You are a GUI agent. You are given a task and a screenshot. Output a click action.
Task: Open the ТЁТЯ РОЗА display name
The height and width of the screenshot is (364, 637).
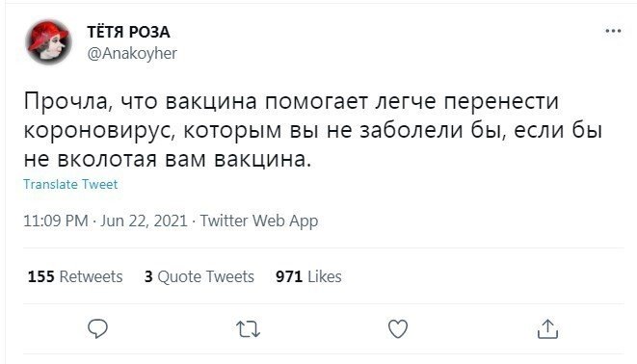(128, 32)
